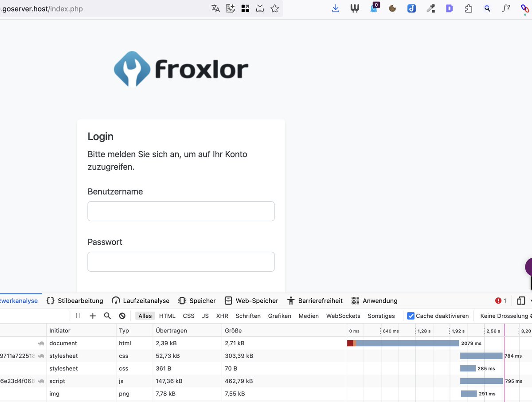This screenshot has height=402, width=532.
Task: Click the purple D extension icon
Action: pyautogui.click(x=449, y=8)
